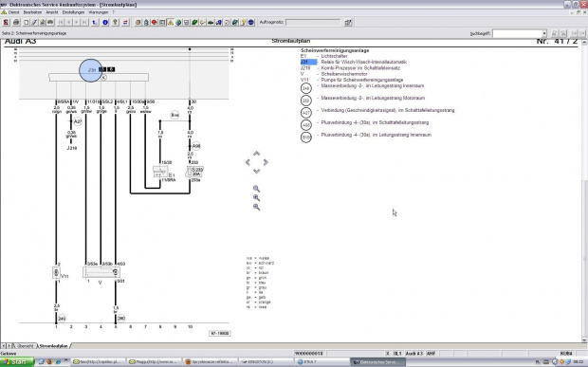
Task: Click the yellow warning triangle toolbar icon
Action: pos(171,23)
